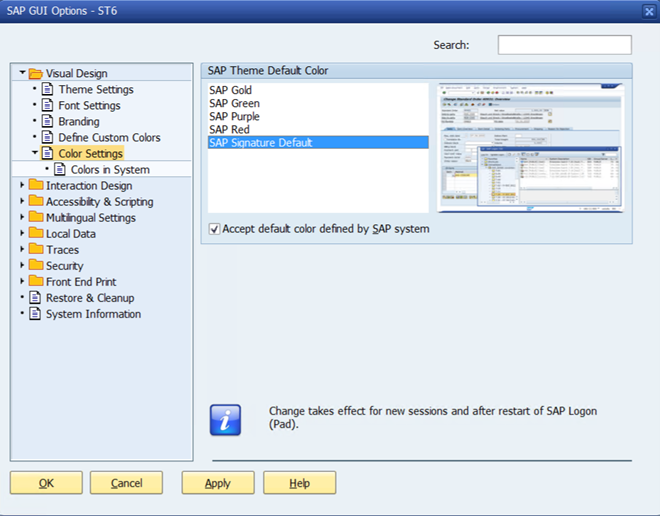660x516 pixels.
Task: Click the Search input field
Action: tap(564, 45)
